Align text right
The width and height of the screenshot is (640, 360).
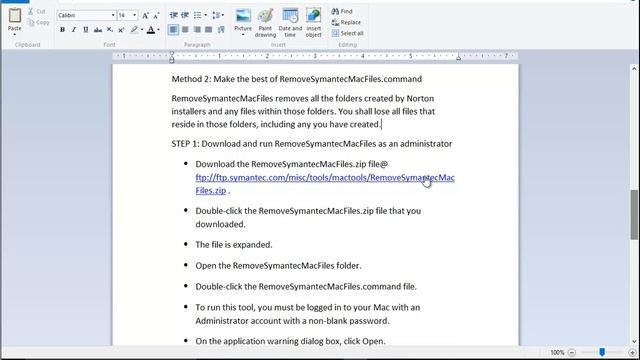(197, 29)
